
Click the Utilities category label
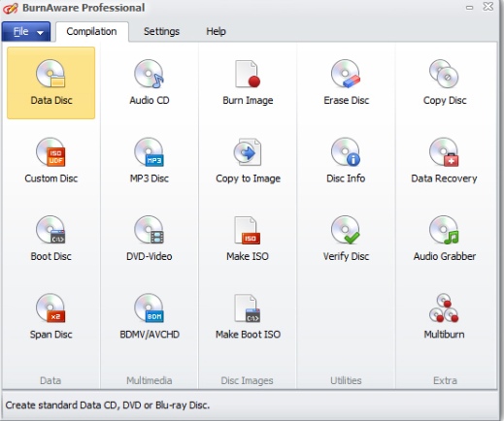tap(346, 380)
